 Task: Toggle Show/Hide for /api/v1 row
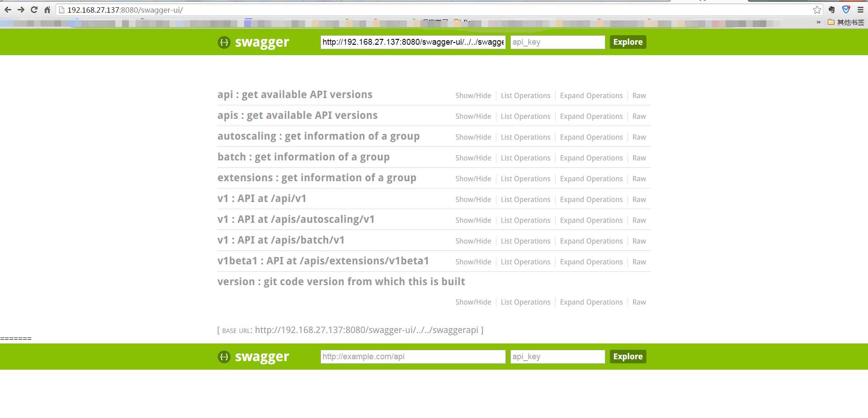tap(473, 199)
